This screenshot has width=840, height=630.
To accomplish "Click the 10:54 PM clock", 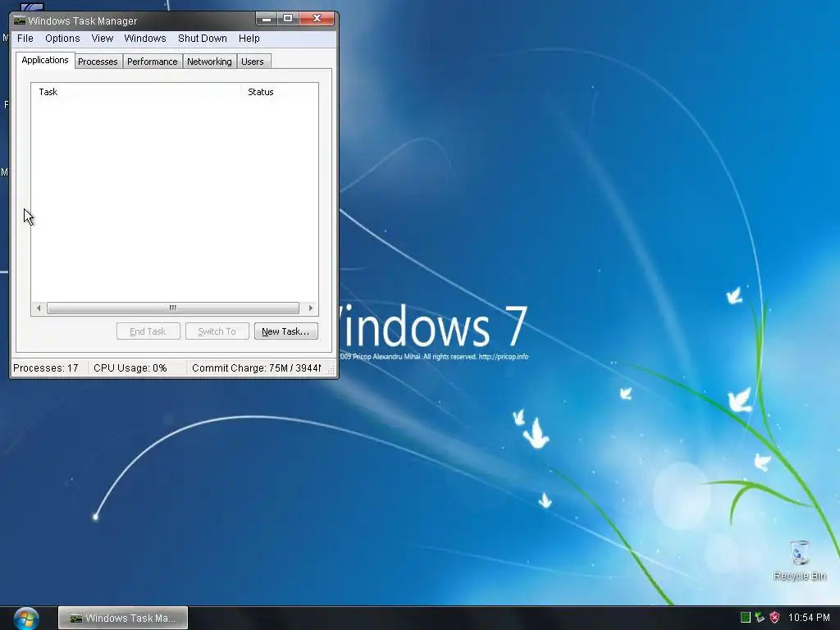I will point(809,618).
